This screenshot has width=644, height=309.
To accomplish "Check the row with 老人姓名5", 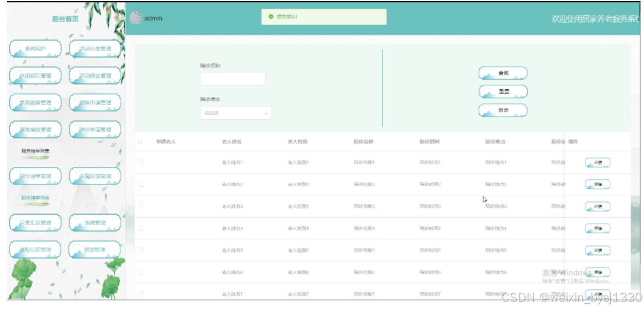I will point(141,250).
